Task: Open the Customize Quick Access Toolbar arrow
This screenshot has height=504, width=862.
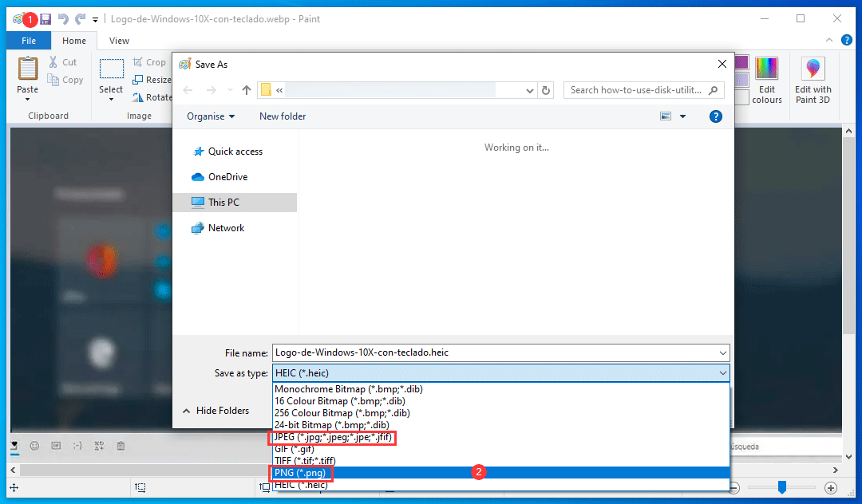Action: [95, 20]
